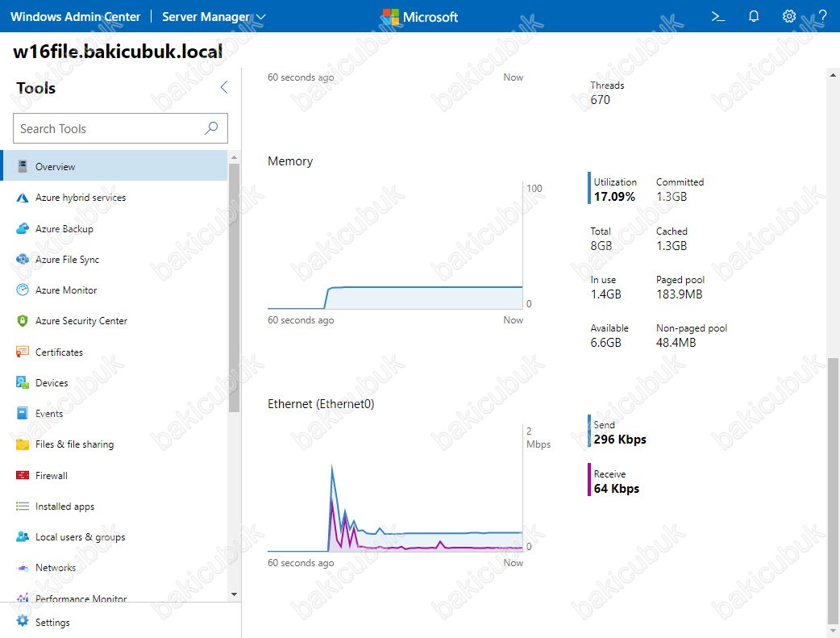Click the Networks icon

click(x=23, y=567)
